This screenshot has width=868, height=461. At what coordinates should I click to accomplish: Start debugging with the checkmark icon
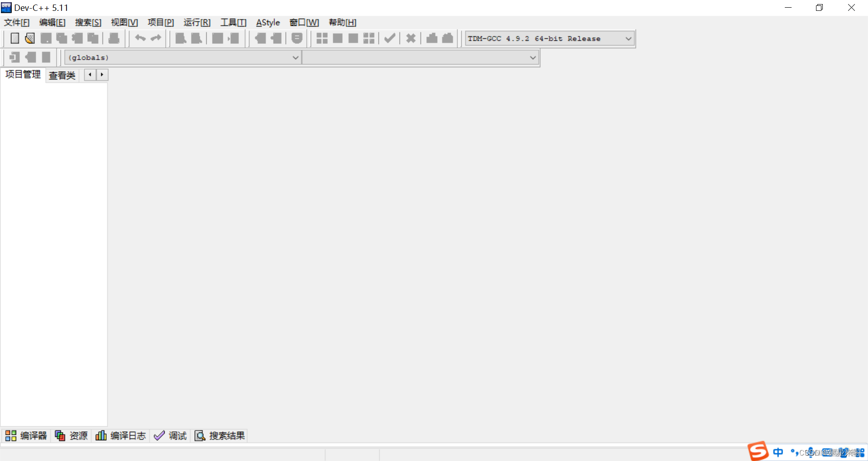pos(390,38)
